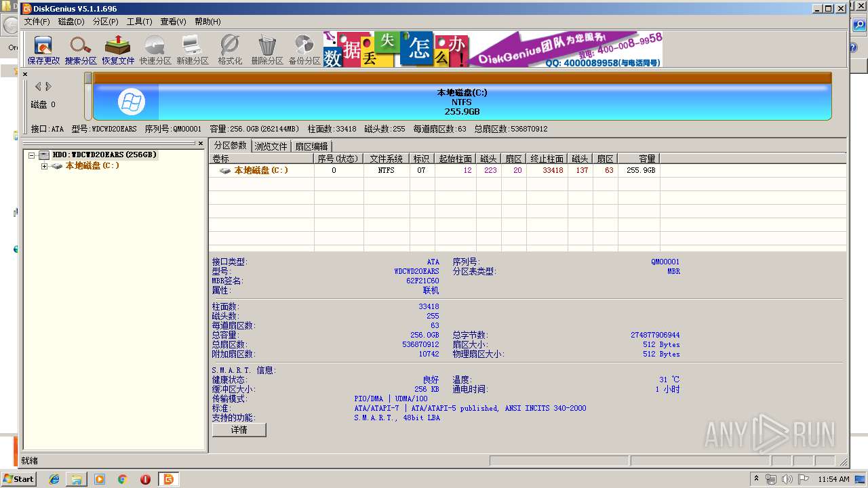Click the drive icon in partition table row

click(x=225, y=171)
